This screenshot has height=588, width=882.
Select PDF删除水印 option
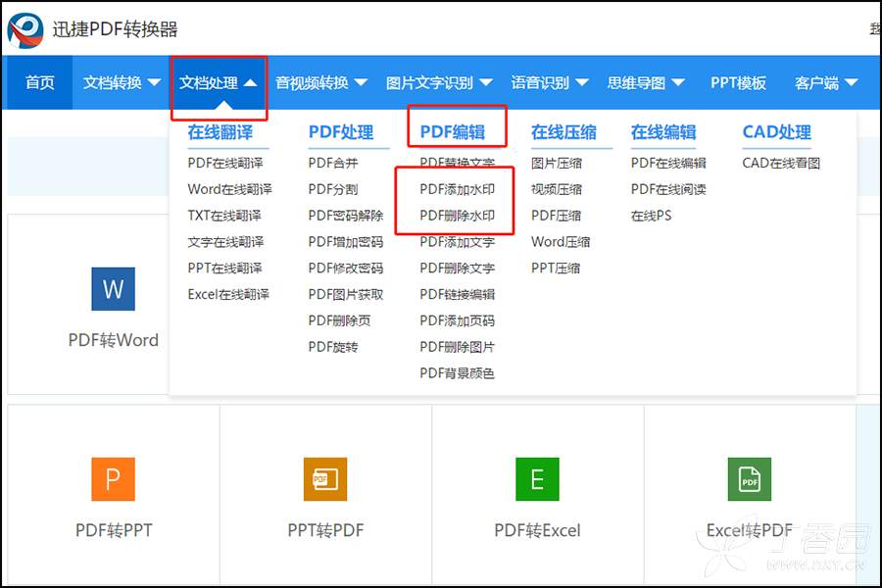pos(457,216)
